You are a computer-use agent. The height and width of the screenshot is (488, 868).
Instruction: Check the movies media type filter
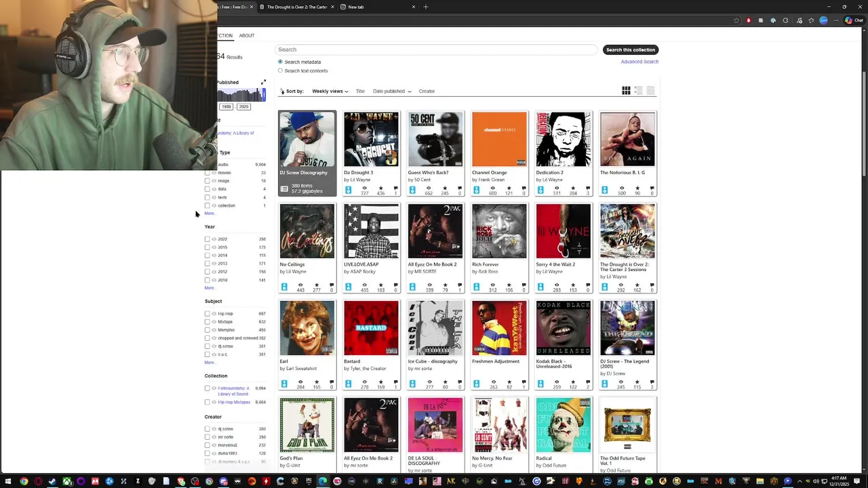(207, 173)
